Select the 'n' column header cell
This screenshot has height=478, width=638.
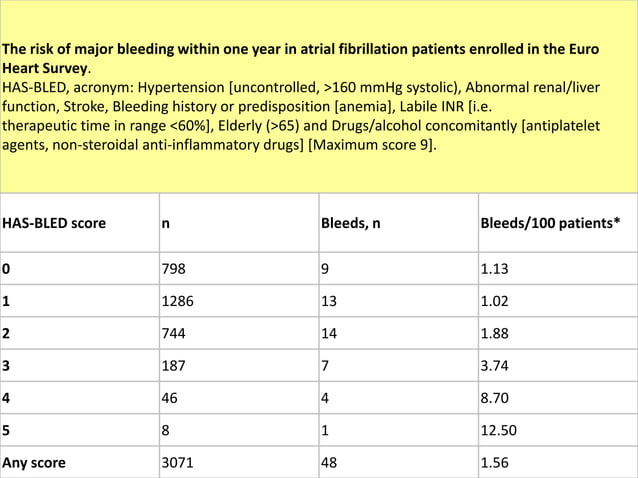coord(239,223)
